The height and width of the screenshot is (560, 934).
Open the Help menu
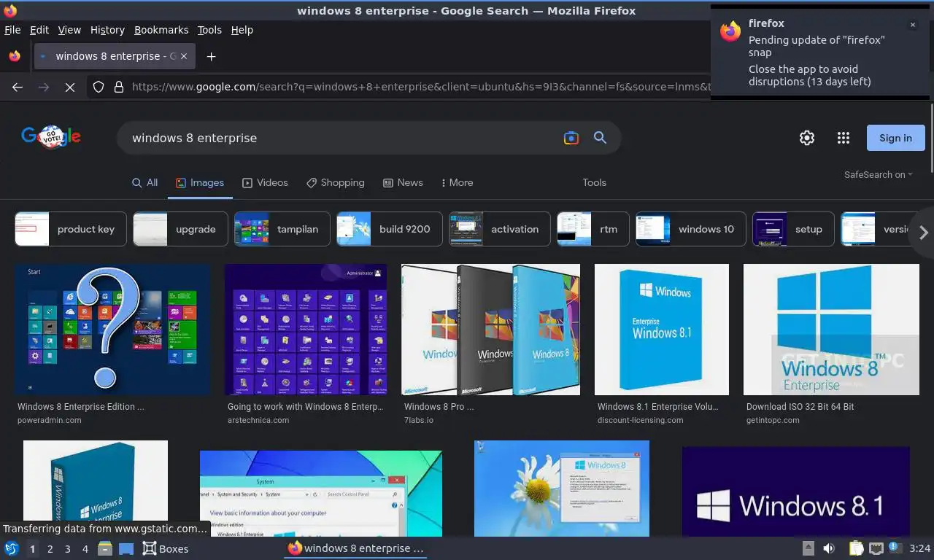coord(242,30)
